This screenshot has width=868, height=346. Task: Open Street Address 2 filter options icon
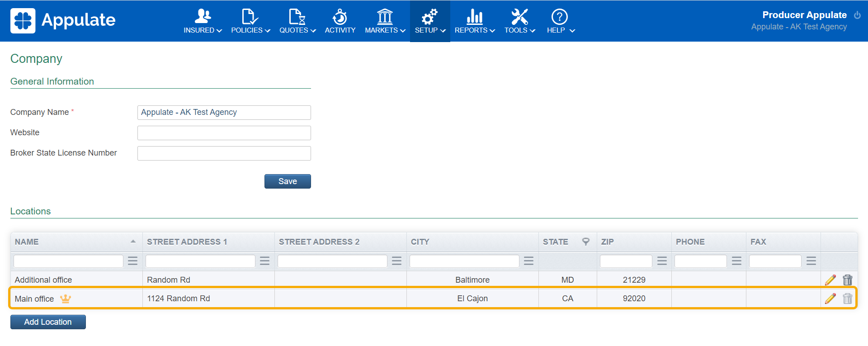(x=396, y=261)
